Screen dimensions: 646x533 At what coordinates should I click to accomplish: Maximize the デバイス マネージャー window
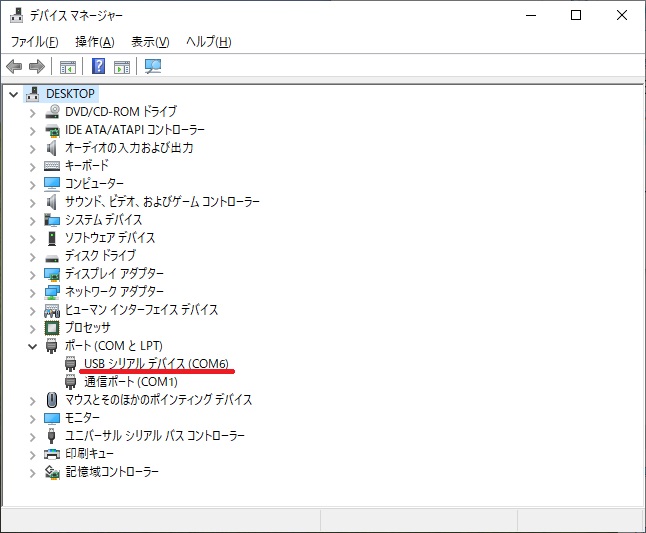click(576, 16)
